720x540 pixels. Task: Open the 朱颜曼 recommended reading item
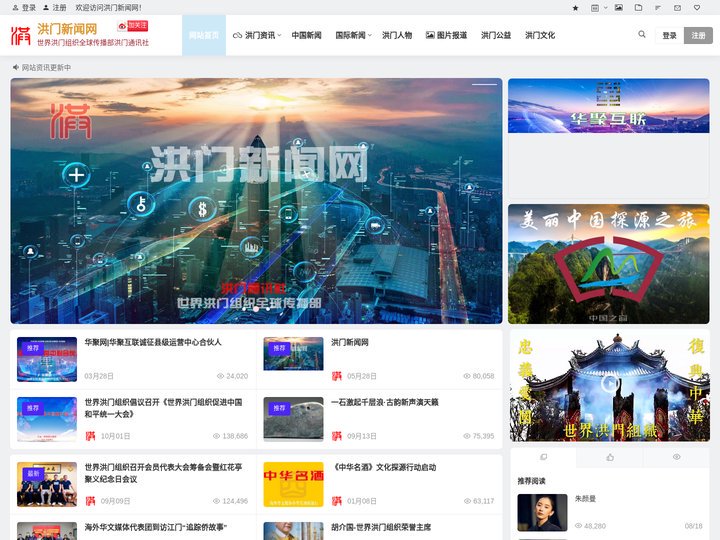coord(585,499)
